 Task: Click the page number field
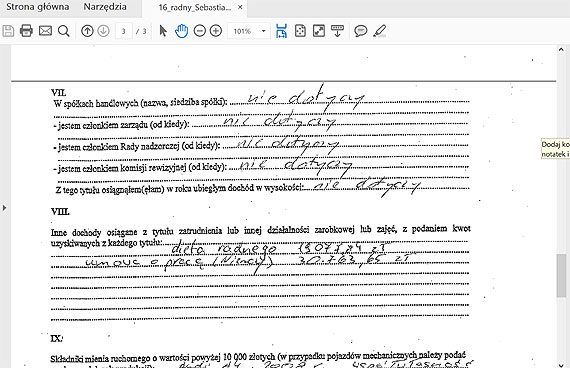click(x=124, y=31)
